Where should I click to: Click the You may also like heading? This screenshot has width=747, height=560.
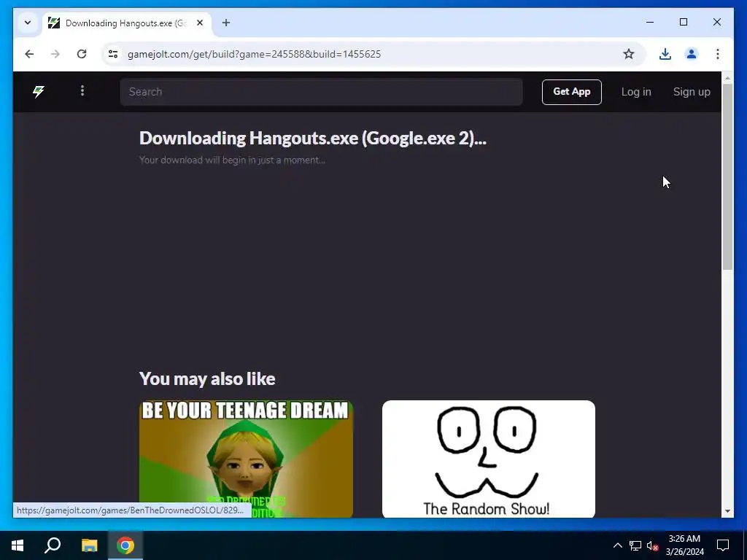tap(207, 378)
